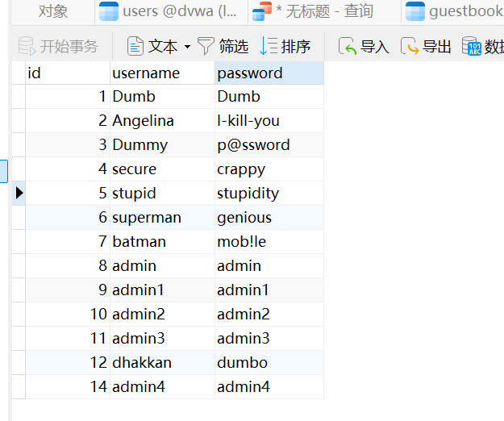504x421 pixels.
Task: Select the id cell 10
Action: pyautogui.click(x=68, y=314)
